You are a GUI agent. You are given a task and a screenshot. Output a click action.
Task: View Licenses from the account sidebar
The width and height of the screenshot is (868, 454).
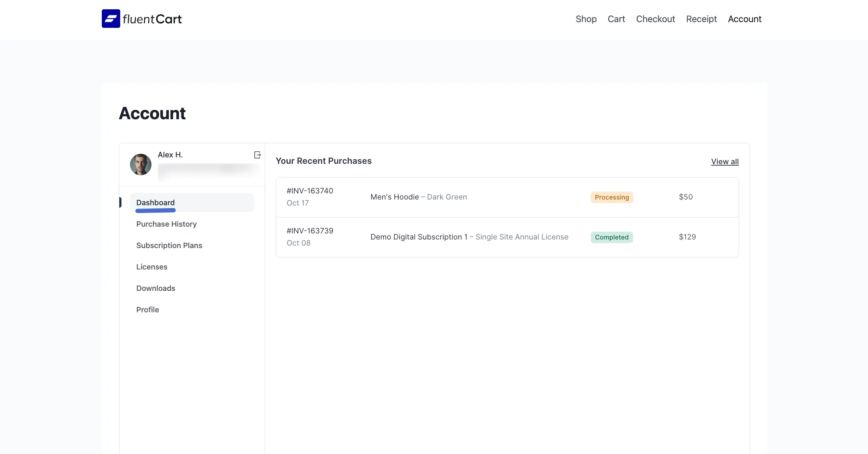(x=151, y=267)
